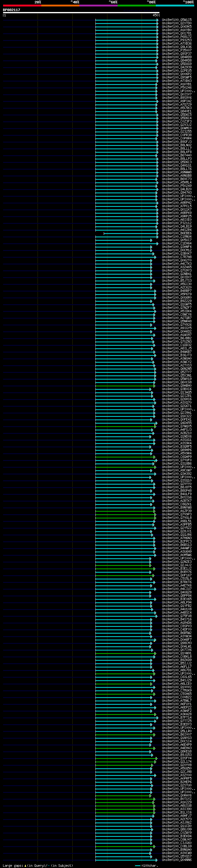197x868 pixels.
Task: Select the UniRef100_Q0RAY6 label
Action: tap(177, 795)
